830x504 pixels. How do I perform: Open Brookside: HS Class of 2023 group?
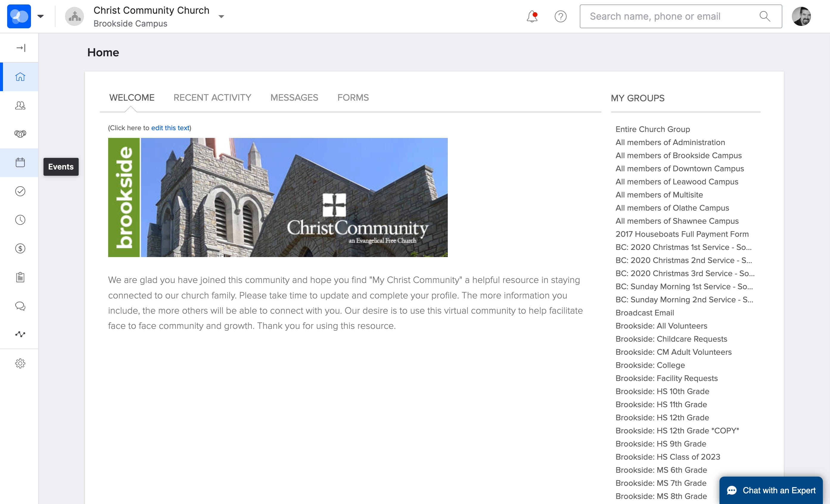click(668, 457)
